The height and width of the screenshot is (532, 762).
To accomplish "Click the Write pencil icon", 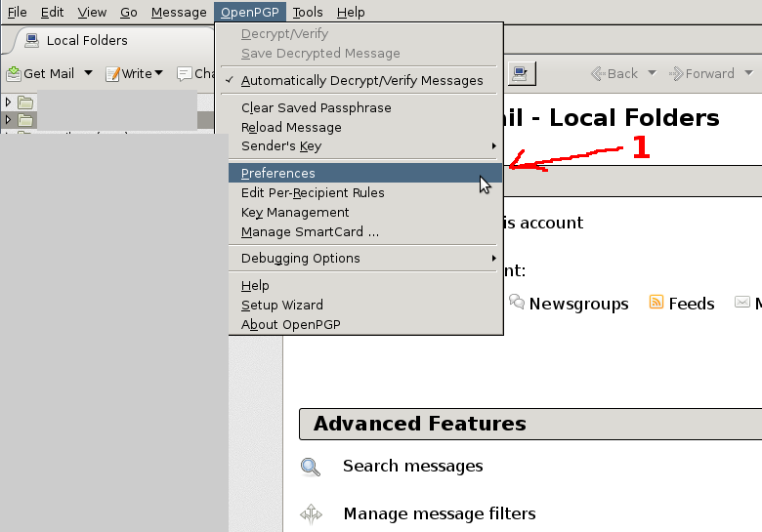I will 112,73.
